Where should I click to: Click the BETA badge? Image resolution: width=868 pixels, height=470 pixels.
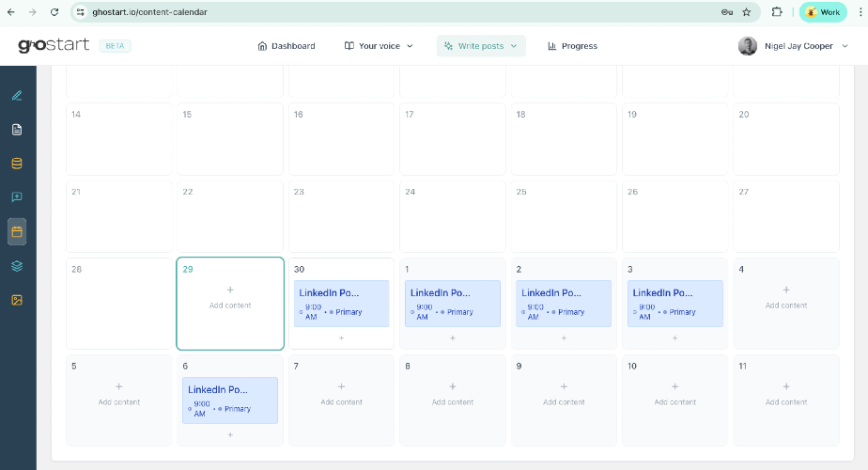pos(116,46)
